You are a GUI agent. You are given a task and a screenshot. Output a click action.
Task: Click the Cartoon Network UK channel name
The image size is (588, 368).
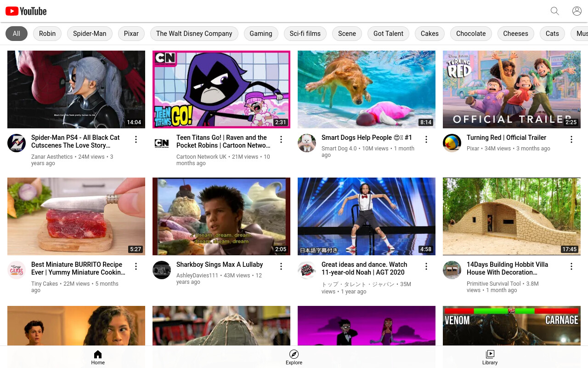click(201, 157)
